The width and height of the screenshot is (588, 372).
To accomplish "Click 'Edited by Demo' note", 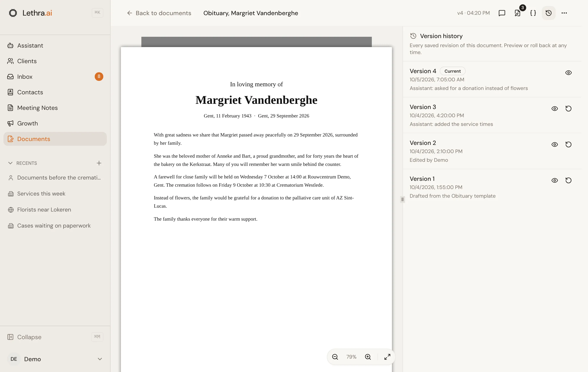I will click(428, 160).
